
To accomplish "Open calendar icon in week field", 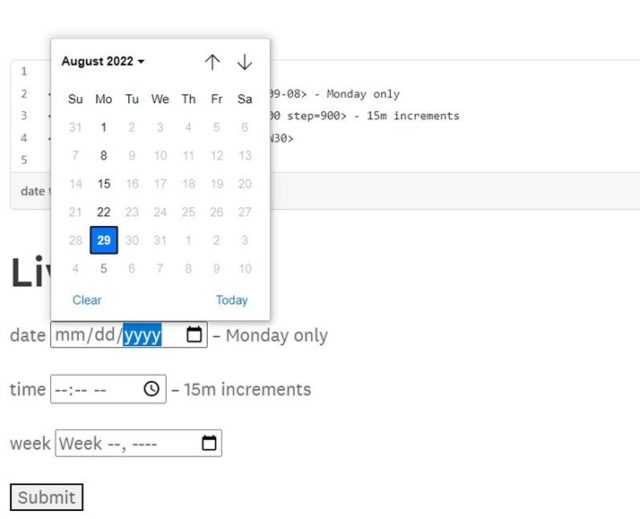I will coord(209,443).
